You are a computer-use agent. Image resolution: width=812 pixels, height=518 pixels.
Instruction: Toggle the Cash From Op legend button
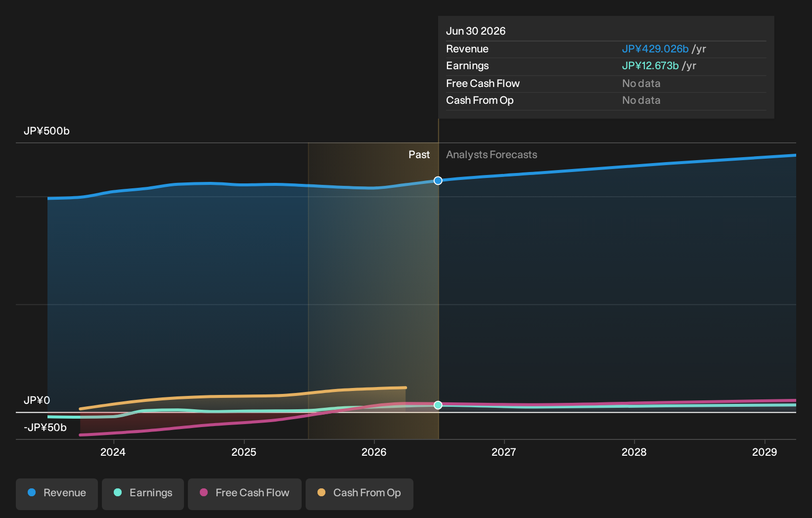(360, 494)
